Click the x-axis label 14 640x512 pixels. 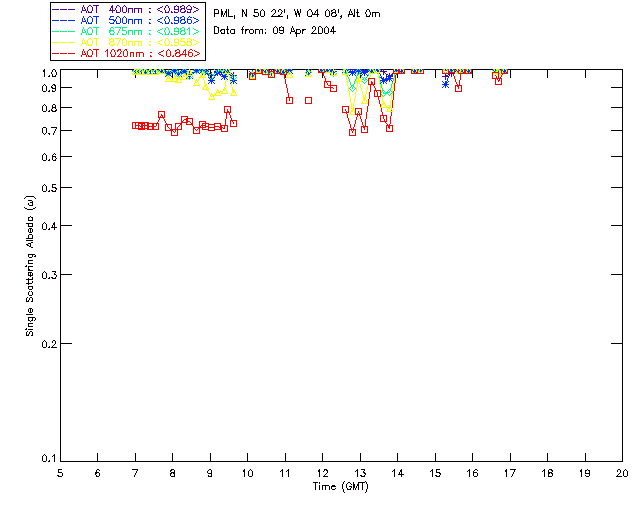point(398,473)
